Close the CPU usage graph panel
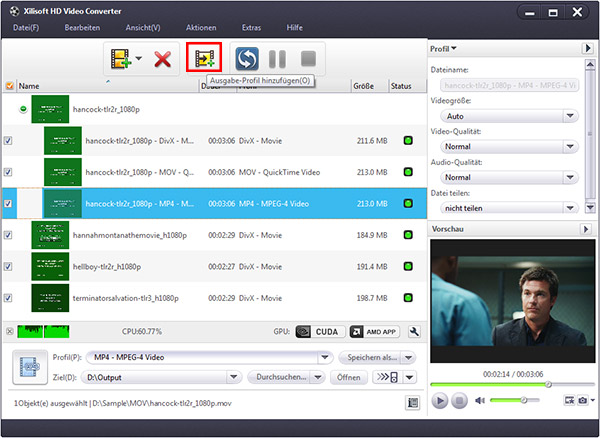600x438 pixels. (x=10, y=331)
